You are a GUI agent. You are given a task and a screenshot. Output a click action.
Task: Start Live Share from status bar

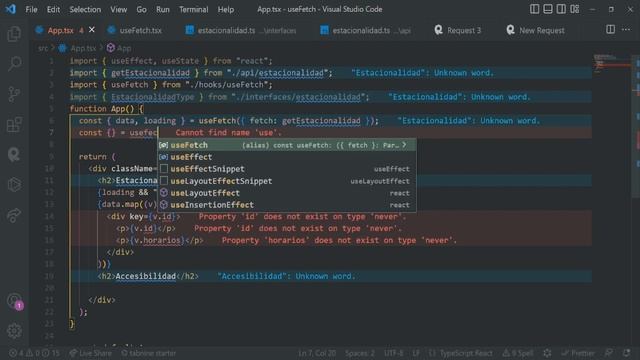point(90,353)
